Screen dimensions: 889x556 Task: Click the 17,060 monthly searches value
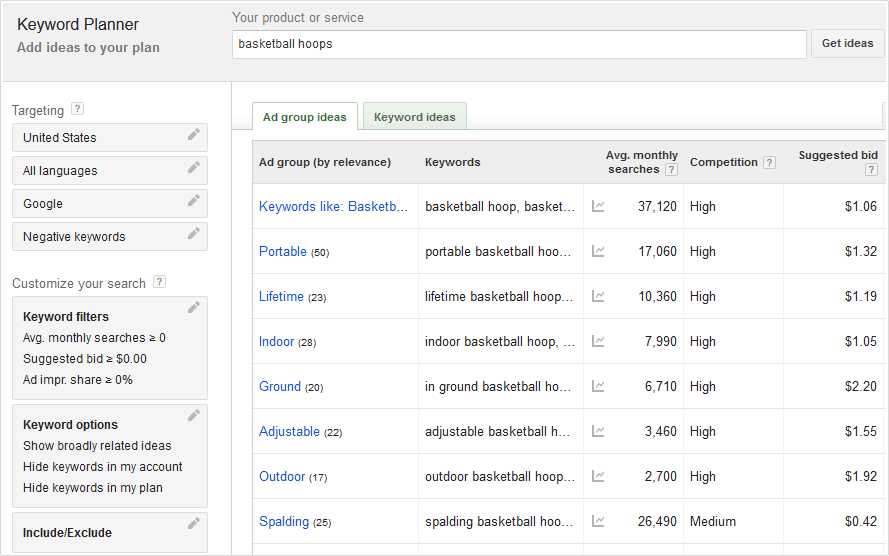[658, 251]
